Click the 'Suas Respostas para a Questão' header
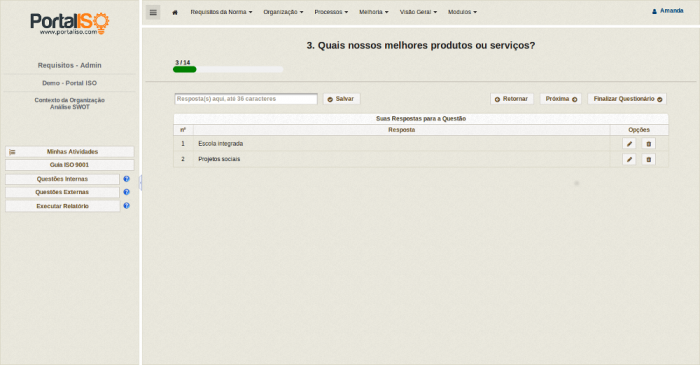 point(421,119)
